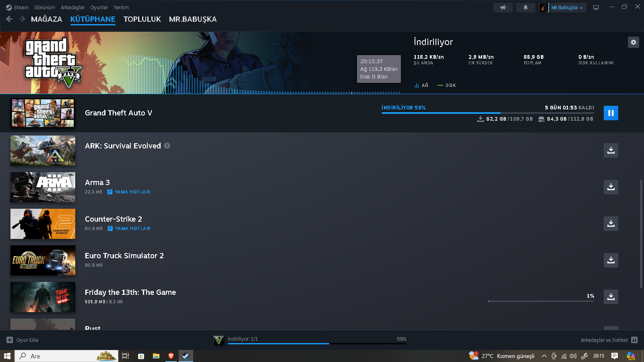This screenshot has width=644, height=362.
Task: Open the taskbar clock showing 20:15
Action: [599, 356]
